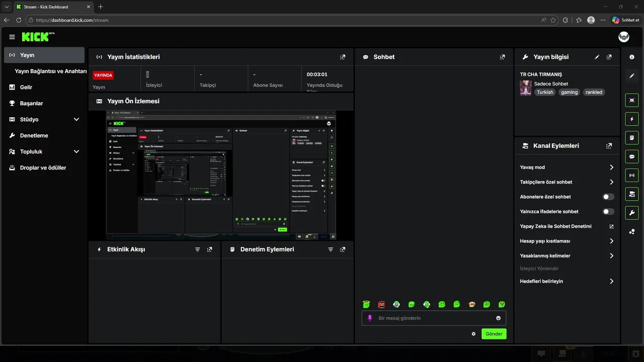Image resolution: width=644 pixels, height=362 pixels.
Task: Click the Turkish tag
Action: coord(545,93)
